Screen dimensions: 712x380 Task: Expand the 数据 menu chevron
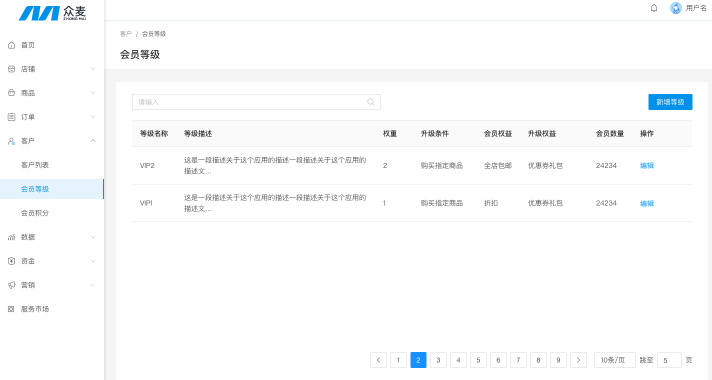click(x=93, y=237)
